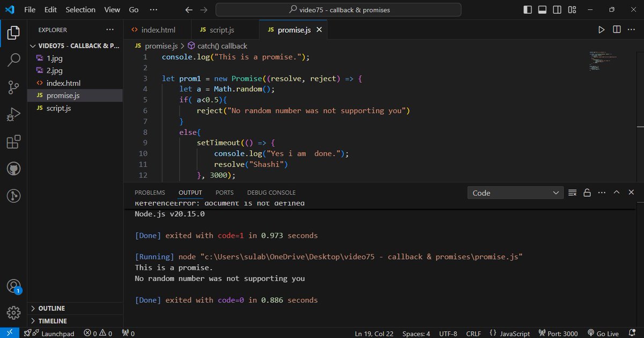Select promise.js in the explorer
Image resolution: width=644 pixels, height=338 pixels.
pos(75,95)
